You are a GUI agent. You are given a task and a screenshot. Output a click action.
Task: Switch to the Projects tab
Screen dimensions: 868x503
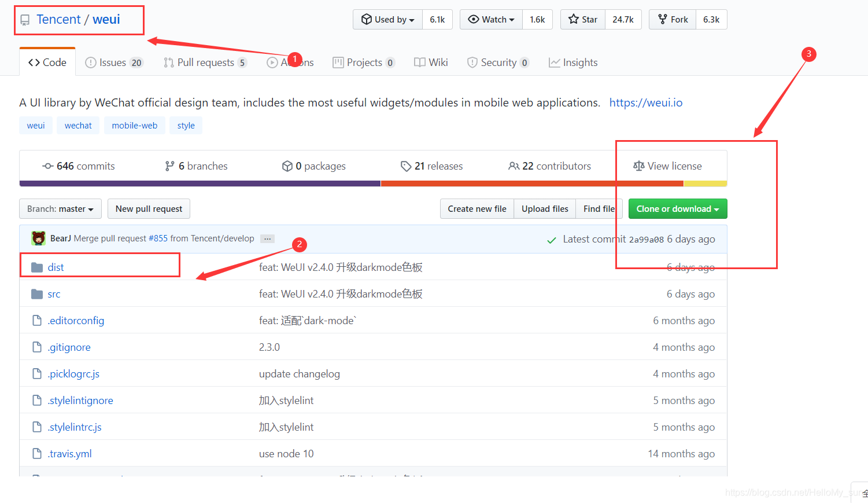coord(364,62)
